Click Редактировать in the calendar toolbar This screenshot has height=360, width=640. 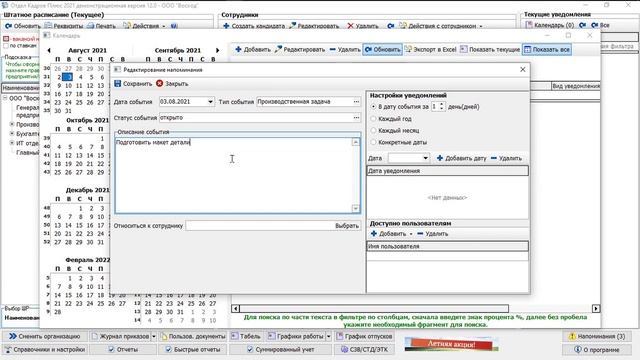point(300,49)
